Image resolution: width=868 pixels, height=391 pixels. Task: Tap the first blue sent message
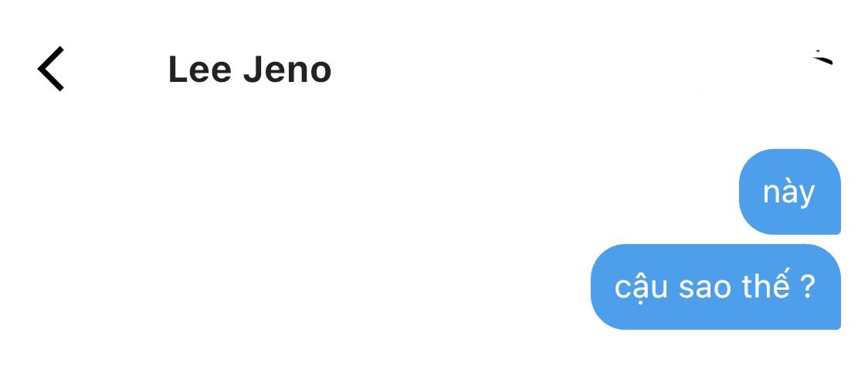click(789, 192)
